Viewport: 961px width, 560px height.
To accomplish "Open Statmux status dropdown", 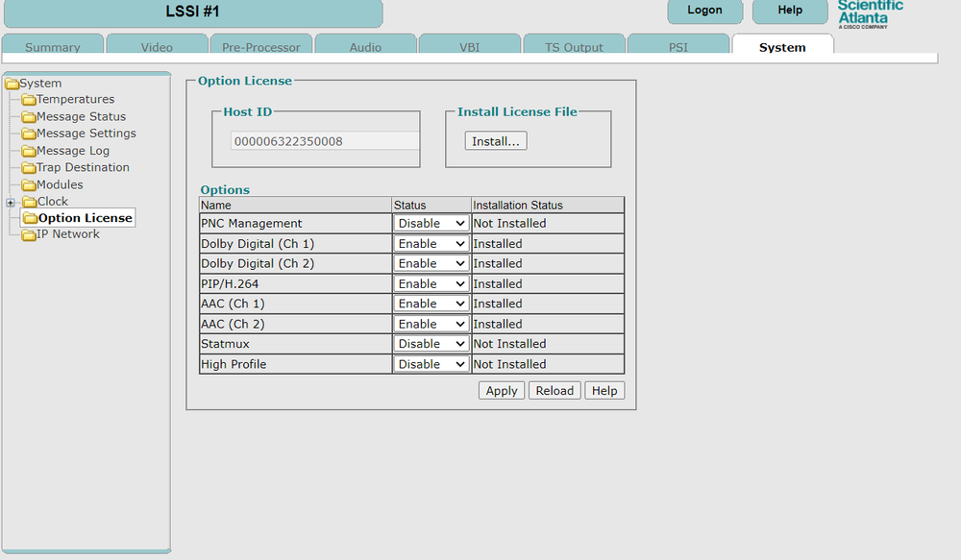I will (431, 344).
